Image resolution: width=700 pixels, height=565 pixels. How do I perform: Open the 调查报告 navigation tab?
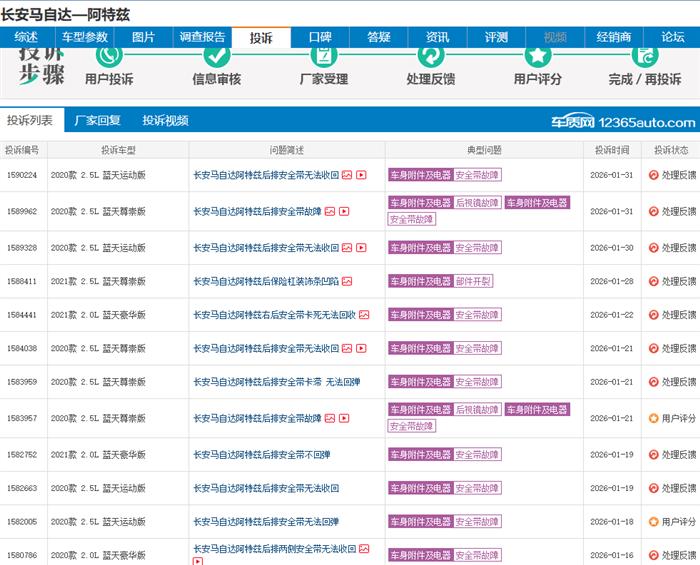click(203, 37)
